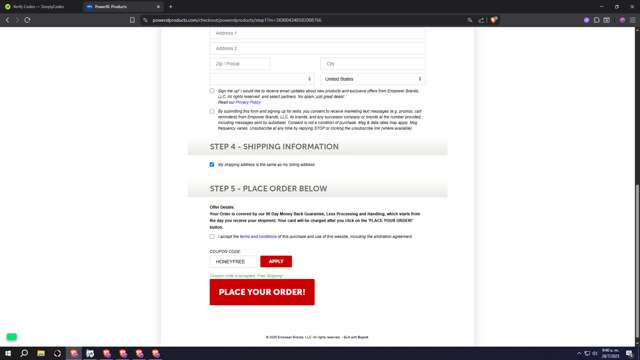Open the green chat widget button
640x360 pixels.
(x=11, y=337)
